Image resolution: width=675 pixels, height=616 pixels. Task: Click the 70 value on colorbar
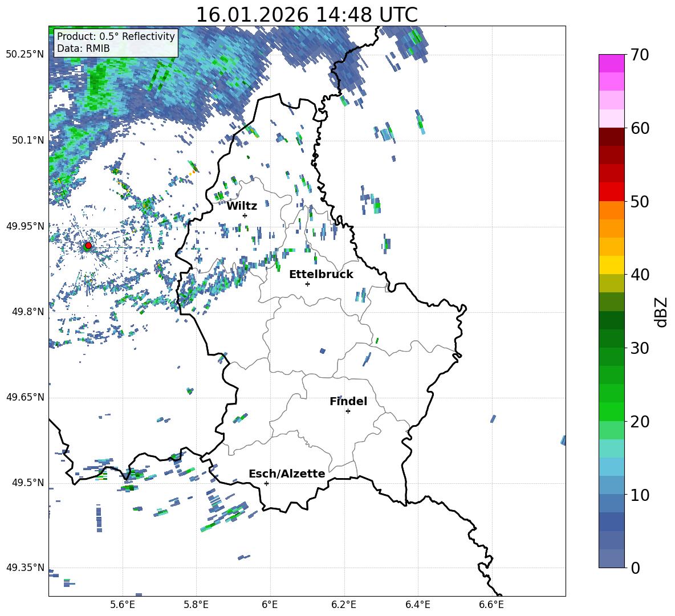640,55
